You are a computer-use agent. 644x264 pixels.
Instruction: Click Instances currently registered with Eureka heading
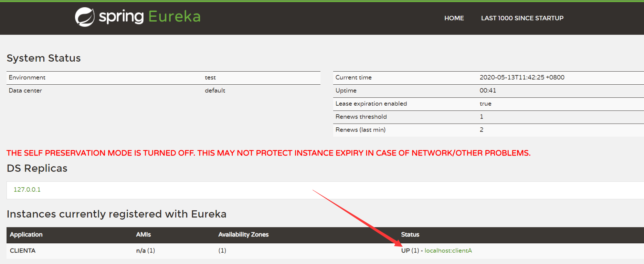(x=117, y=214)
